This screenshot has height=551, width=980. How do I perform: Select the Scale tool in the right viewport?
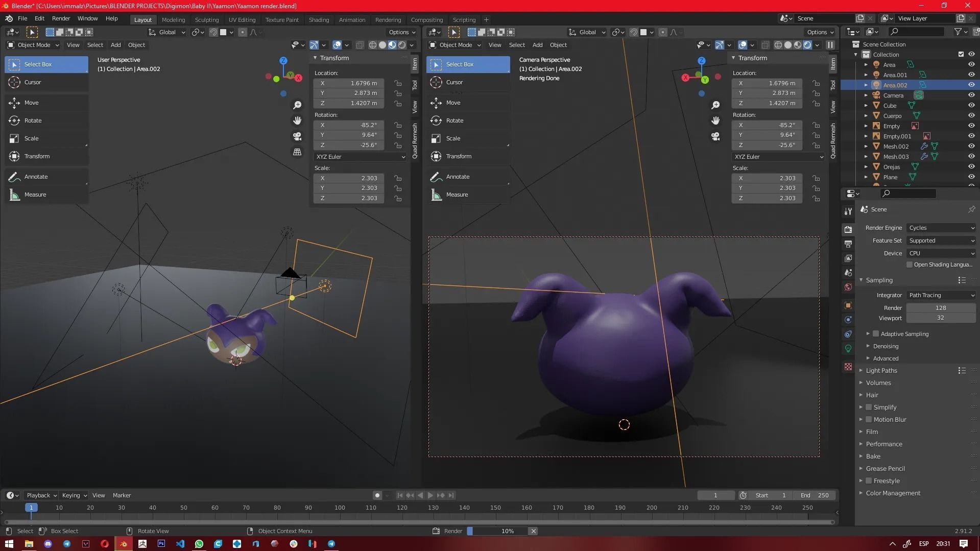(x=468, y=138)
